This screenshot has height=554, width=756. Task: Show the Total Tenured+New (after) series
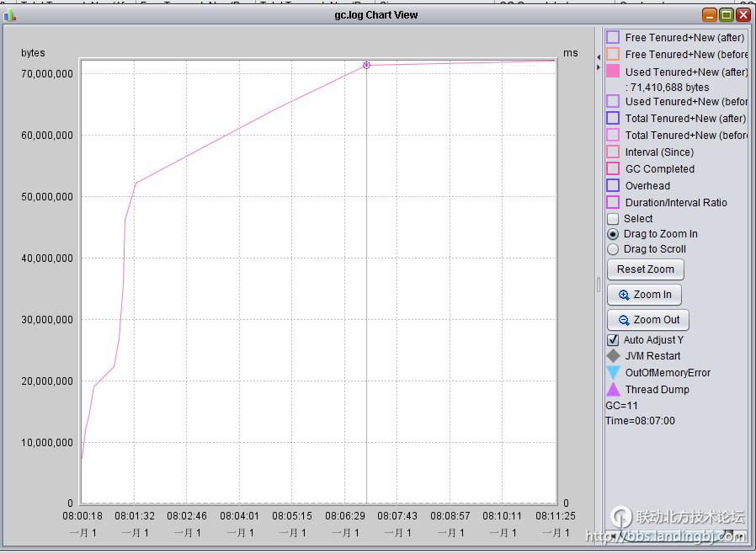coord(613,119)
